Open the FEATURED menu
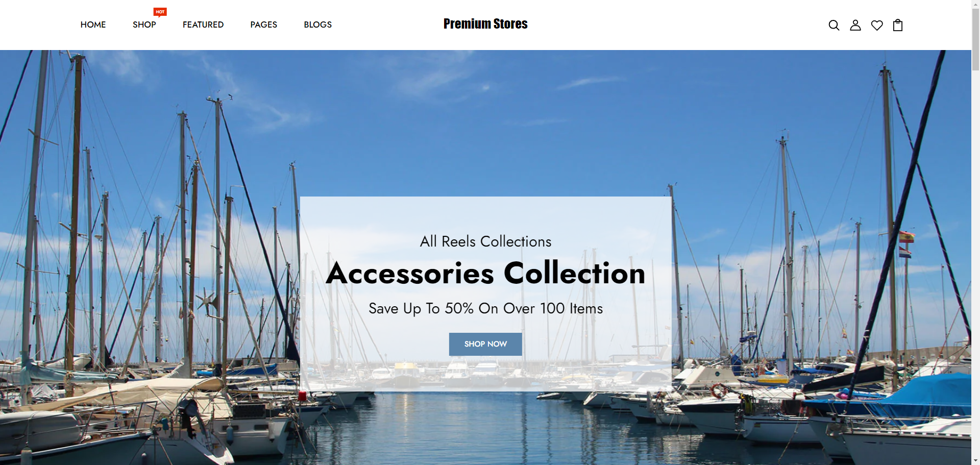This screenshot has width=980, height=465. (203, 25)
